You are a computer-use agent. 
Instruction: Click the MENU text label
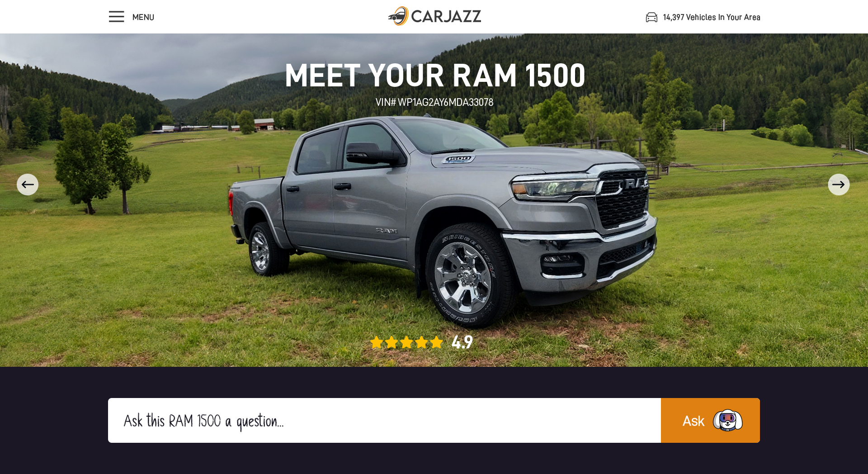tap(143, 17)
